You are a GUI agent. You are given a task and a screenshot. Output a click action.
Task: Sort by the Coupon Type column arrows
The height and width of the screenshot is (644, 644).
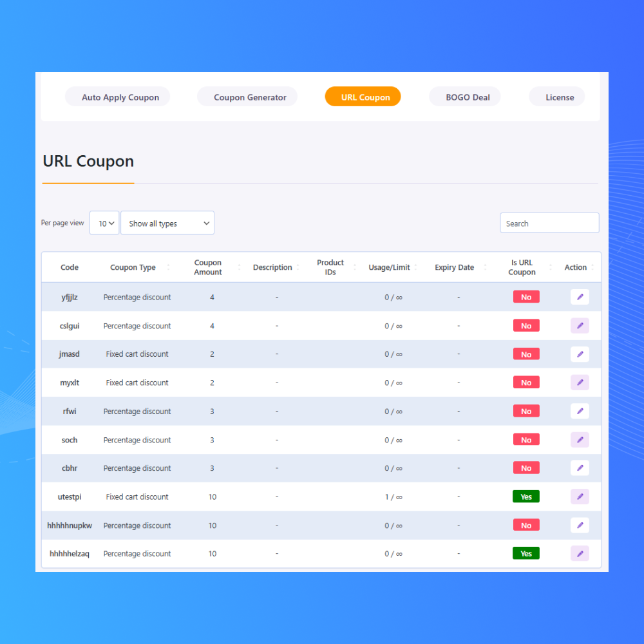coord(168,267)
